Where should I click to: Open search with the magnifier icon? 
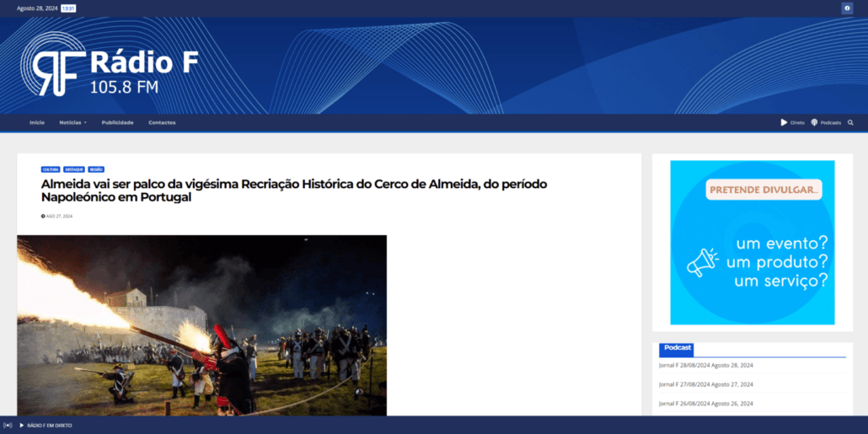[x=850, y=122]
